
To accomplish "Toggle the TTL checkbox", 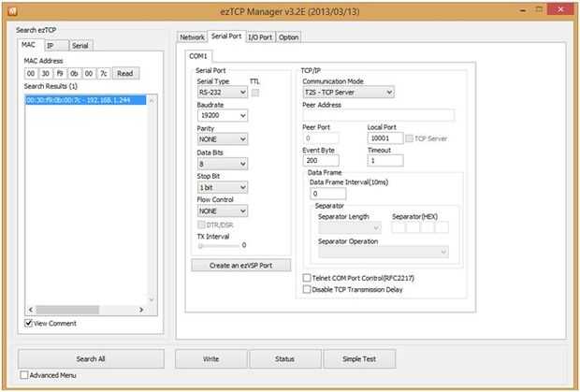I will pyautogui.click(x=255, y=93).
